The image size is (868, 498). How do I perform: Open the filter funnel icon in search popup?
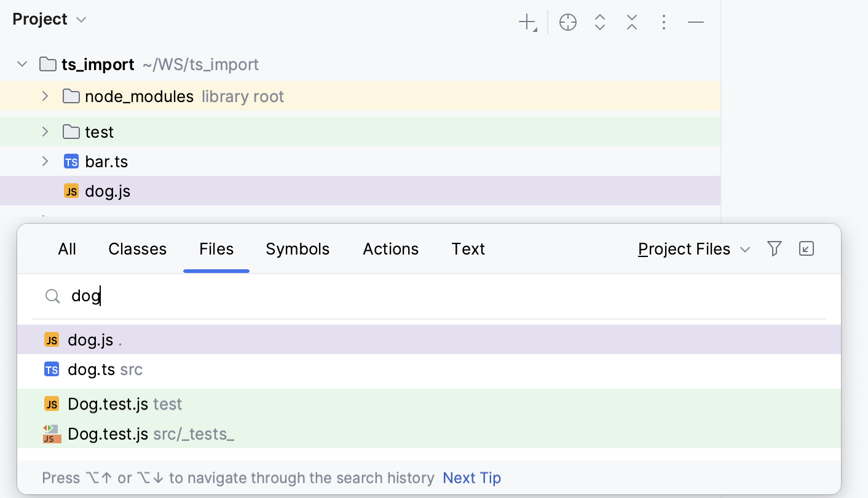tap(774, 248)
